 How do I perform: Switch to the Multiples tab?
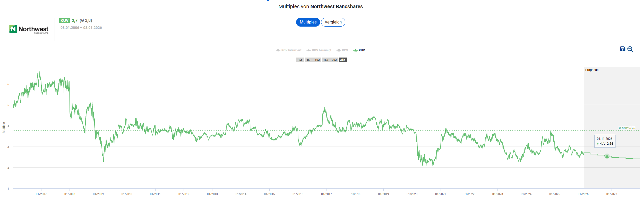tap(308, 22)
